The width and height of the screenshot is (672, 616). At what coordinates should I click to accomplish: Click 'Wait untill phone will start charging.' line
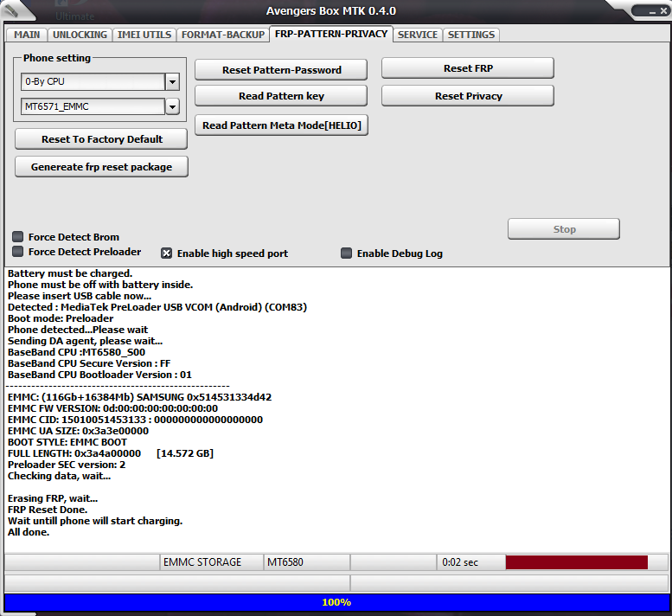[95, 521]
